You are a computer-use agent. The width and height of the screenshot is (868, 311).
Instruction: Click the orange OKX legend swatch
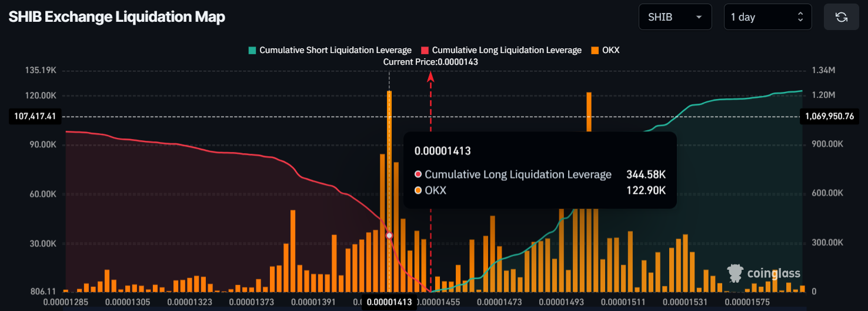[x=595, y=51]
